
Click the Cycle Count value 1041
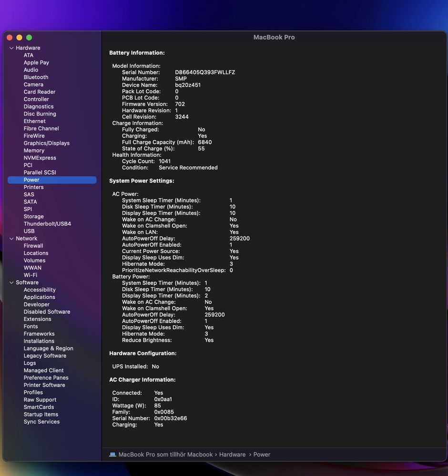(164, 161)
